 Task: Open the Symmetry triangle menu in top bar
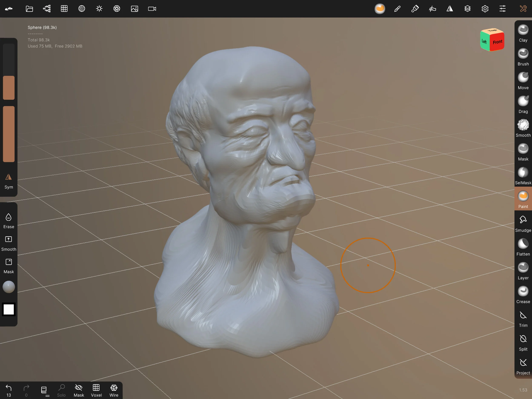tap(450, 9)
